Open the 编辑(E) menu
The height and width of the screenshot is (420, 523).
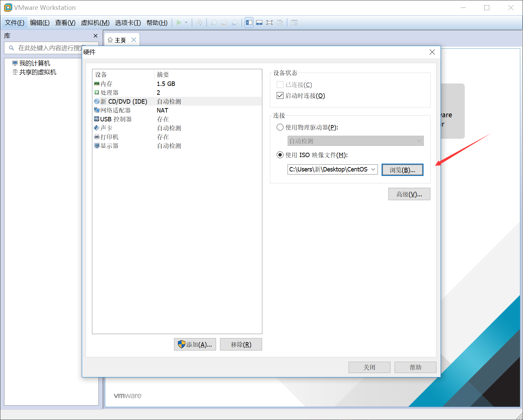tap(40, 22)
